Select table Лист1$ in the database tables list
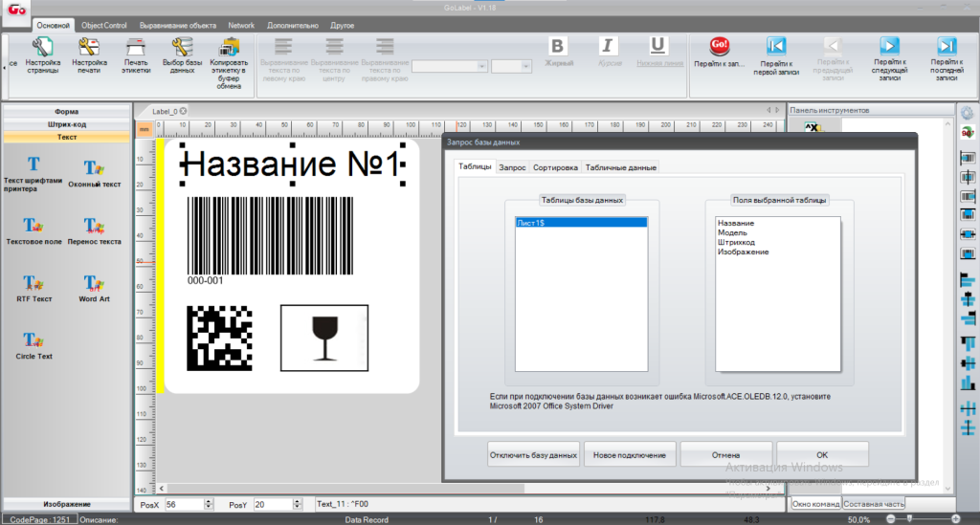The image size is (980, 525). (x=581, y=223)
